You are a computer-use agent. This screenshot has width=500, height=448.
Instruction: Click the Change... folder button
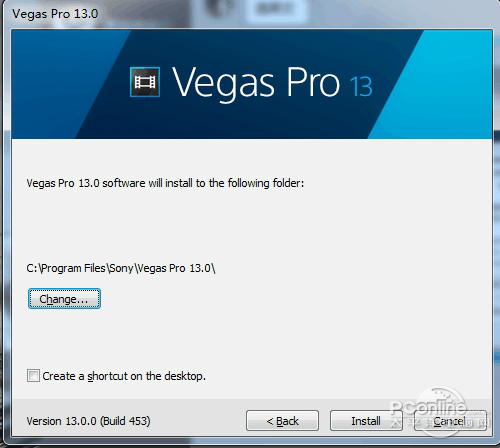tap(64, 299)
